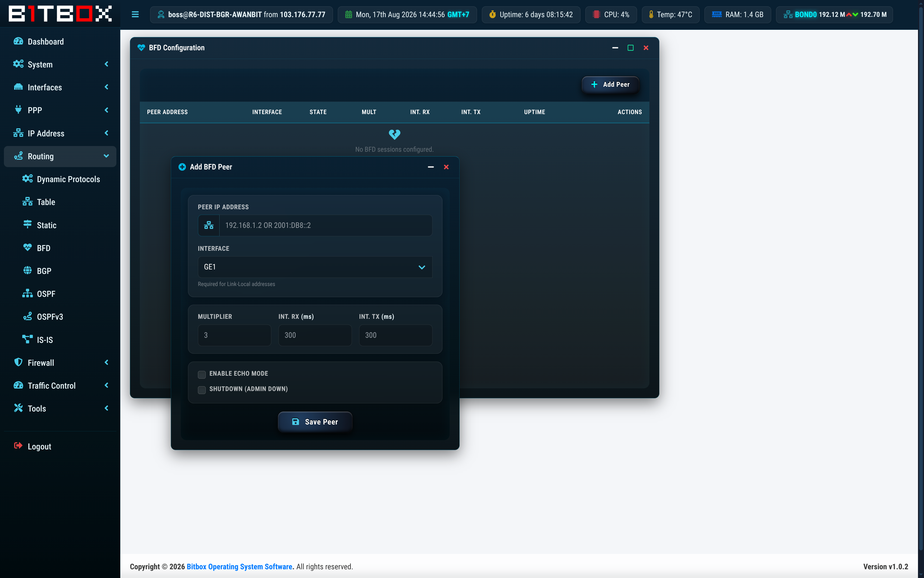
Task: Close the Add BFD Peer dialog
Action: click(446, 167)
